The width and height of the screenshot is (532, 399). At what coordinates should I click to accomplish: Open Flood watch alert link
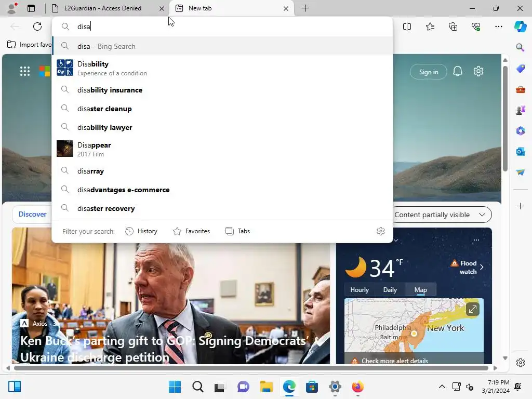pos(467,268)
